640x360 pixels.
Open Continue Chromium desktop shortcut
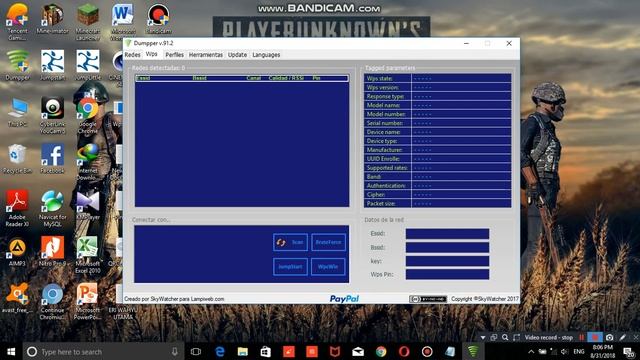(x=52, y=302)
